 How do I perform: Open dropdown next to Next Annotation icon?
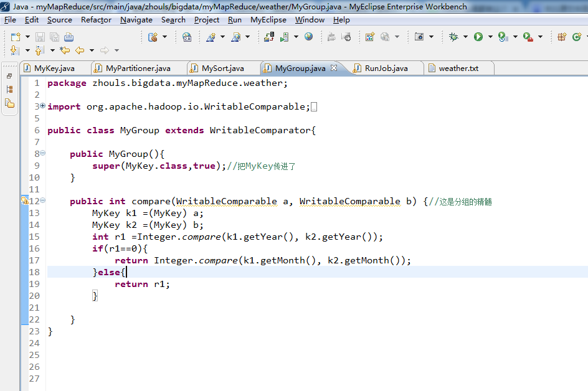click(27, 50)
